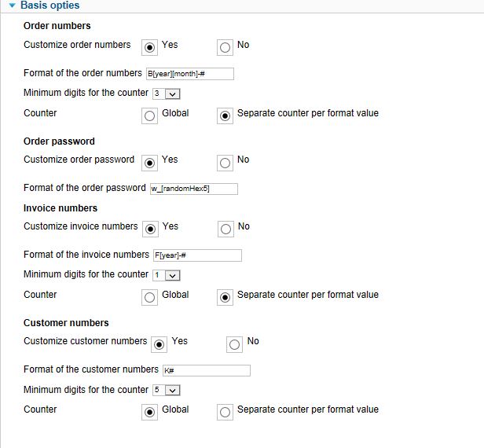Image resolution: width=484 pixels, height=448 pixels.
Task: Open invoice counter minimum digits dropdown
Action: point(167,276)
